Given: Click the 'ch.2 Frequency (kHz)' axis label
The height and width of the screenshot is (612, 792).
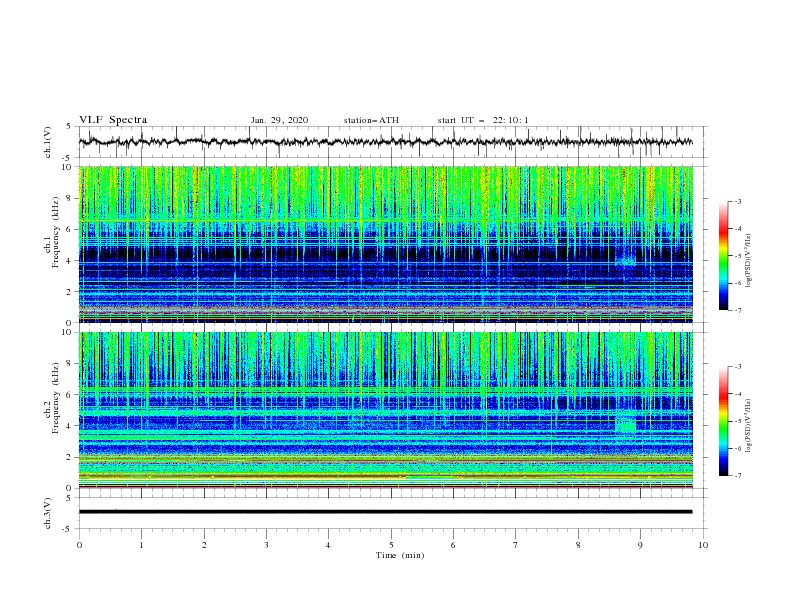Looking at the screenshot, I should (x=51, y=398).
